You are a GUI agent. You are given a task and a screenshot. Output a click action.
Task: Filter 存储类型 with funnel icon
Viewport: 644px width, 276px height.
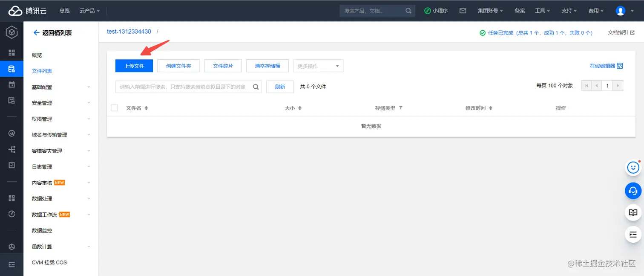tap(400, 108)
